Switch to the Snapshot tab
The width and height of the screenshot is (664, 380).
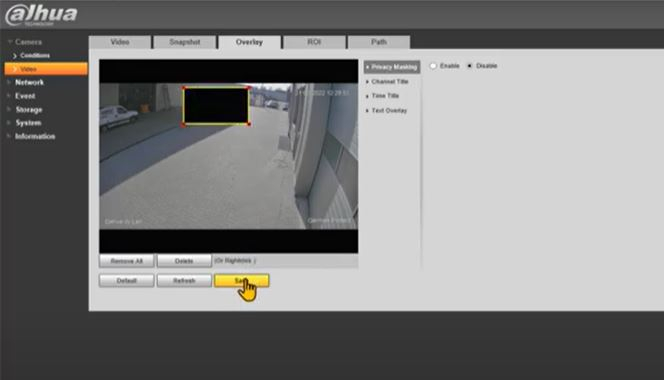click(x=185, y=42)
